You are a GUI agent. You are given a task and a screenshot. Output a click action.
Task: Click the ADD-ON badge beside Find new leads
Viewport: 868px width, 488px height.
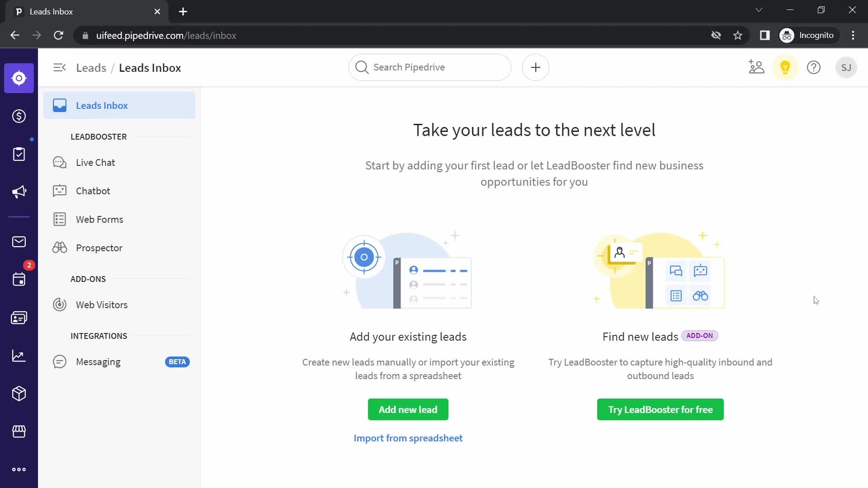699,336
